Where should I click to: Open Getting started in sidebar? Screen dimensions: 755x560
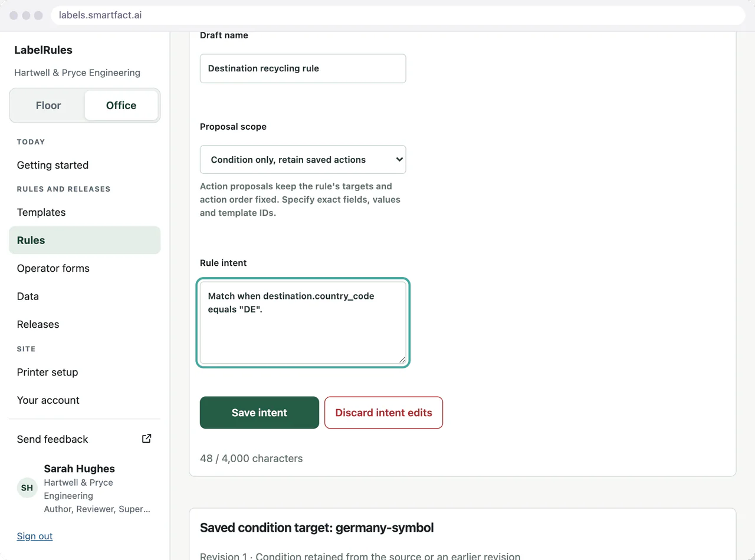[x=84, y=165]
